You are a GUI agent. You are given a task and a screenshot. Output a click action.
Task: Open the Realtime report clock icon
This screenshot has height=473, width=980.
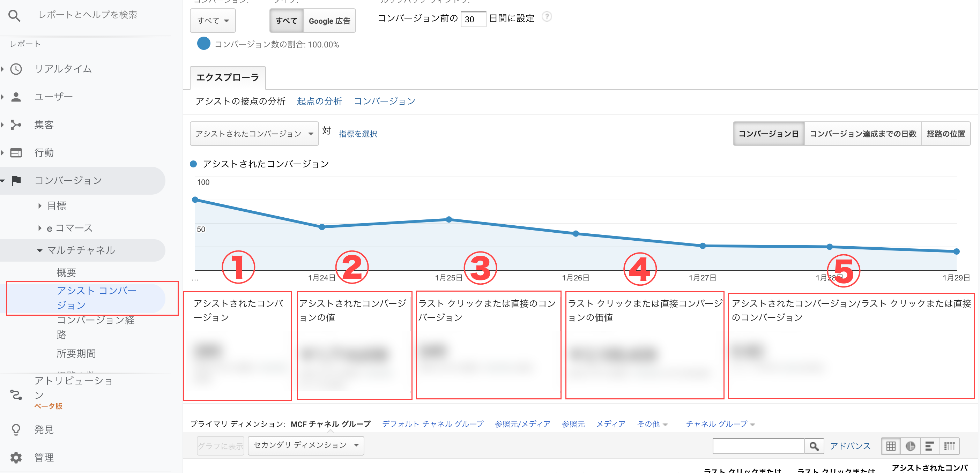(x=16, y=69)
